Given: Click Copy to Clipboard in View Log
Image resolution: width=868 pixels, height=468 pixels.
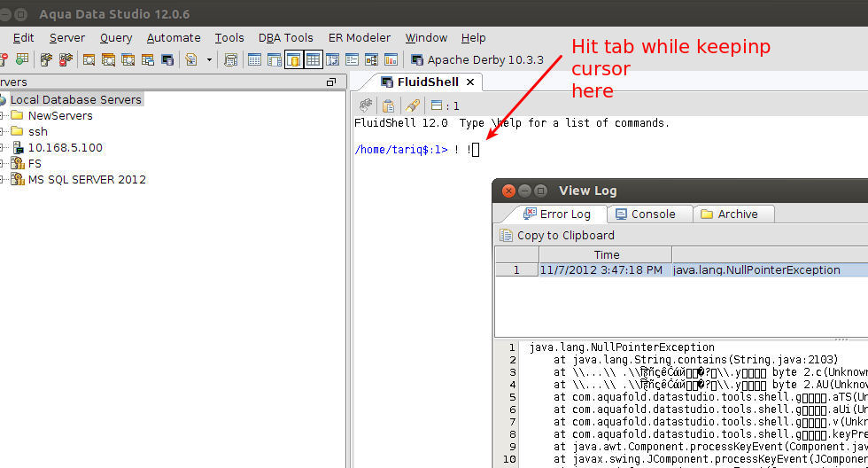Looking at the screenshot, I should [557, 236].
